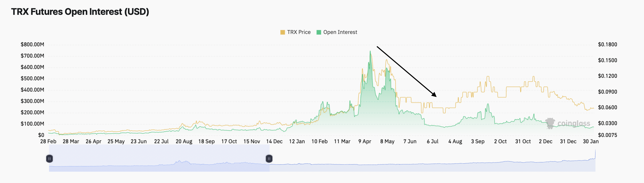Click the 18 Sep date label
Viewport: 644px width, 183px height.
point(207,142)
